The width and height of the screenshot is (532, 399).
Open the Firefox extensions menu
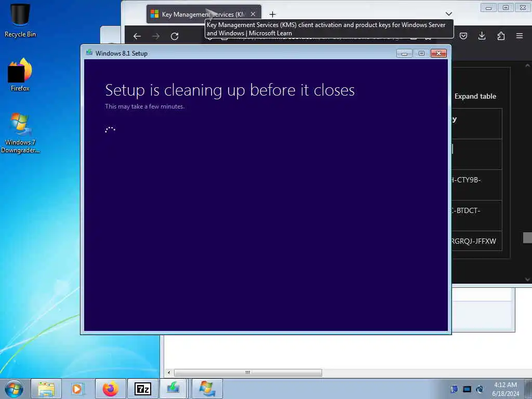(501, 36)
